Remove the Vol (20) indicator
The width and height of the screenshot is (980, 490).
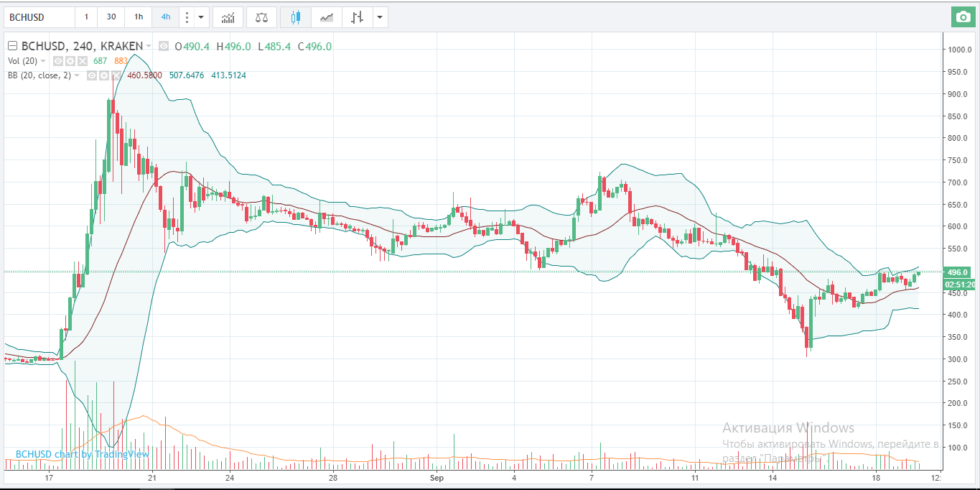[x=82, y=61]
